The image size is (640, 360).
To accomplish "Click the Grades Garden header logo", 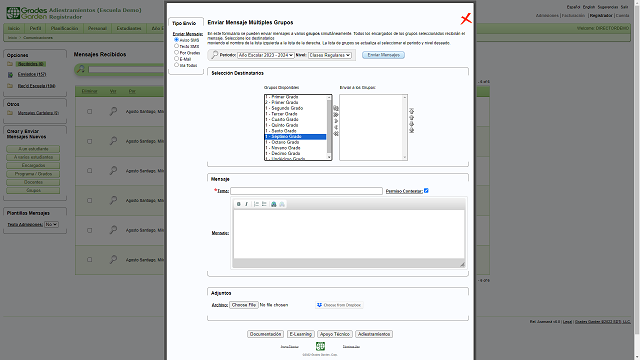I will 27,13.
